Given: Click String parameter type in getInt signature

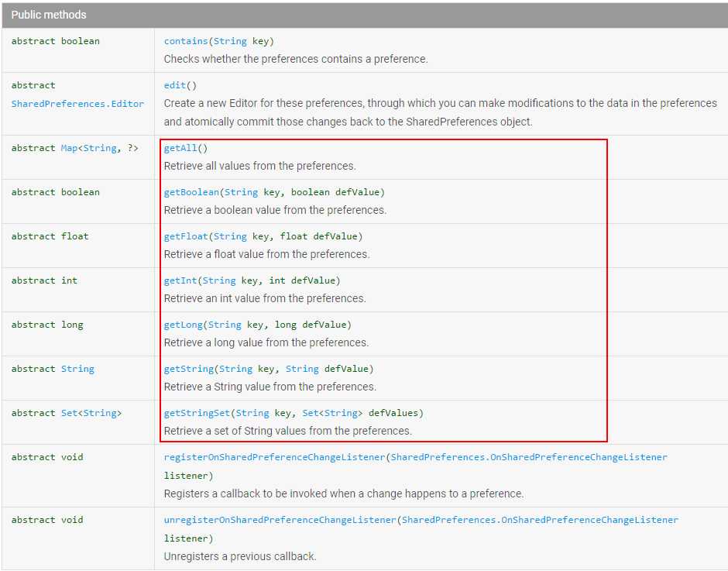Looking at the screenshot, I should tap(218, 280).
